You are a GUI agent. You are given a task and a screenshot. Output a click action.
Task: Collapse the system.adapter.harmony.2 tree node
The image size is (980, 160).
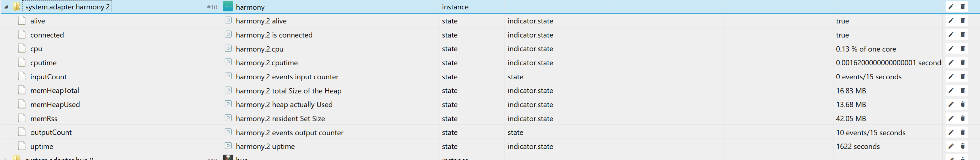(x=6, y=7)
